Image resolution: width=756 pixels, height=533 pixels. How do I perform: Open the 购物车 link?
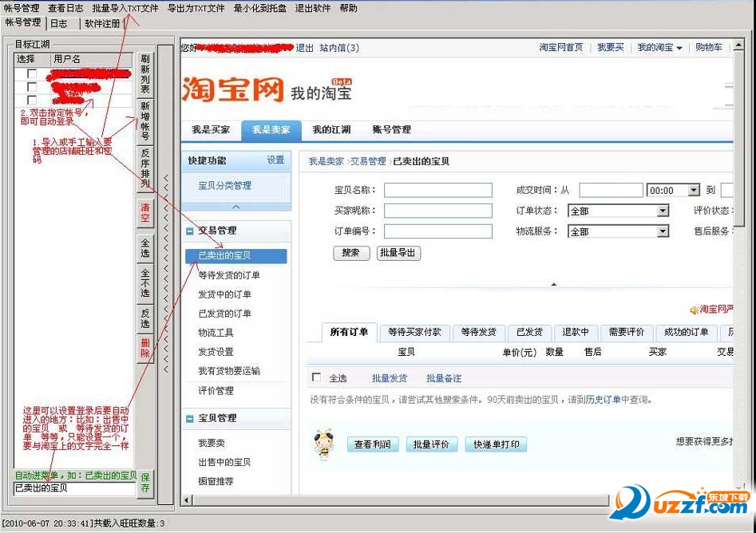(x=709, y=47)
